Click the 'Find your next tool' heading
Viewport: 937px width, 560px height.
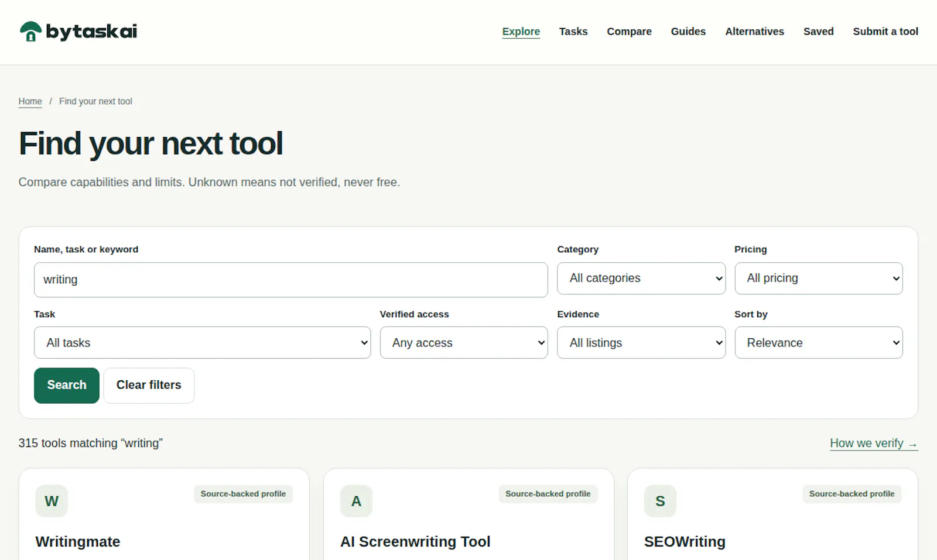click(x=151, y=144)
